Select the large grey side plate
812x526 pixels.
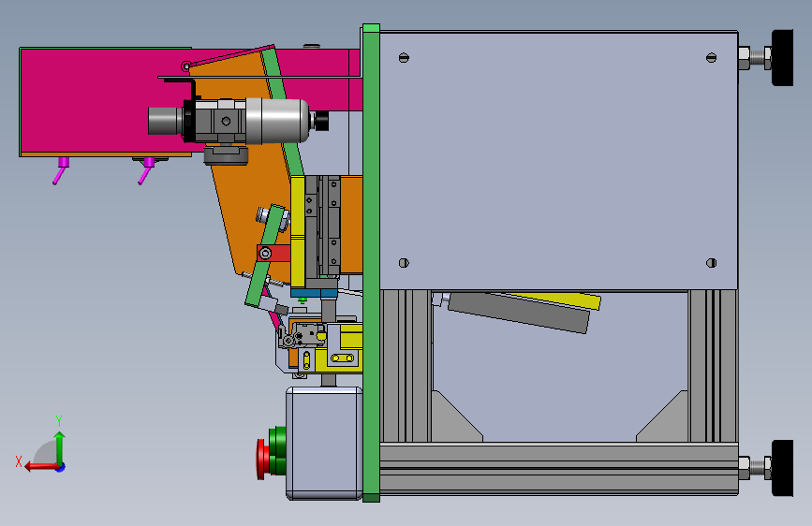pos(558,160)
